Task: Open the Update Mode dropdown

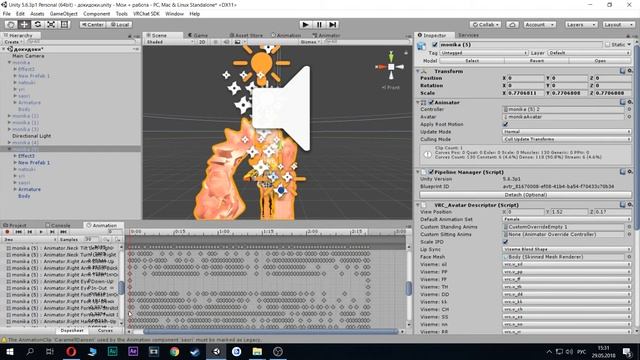Action: 567,132
